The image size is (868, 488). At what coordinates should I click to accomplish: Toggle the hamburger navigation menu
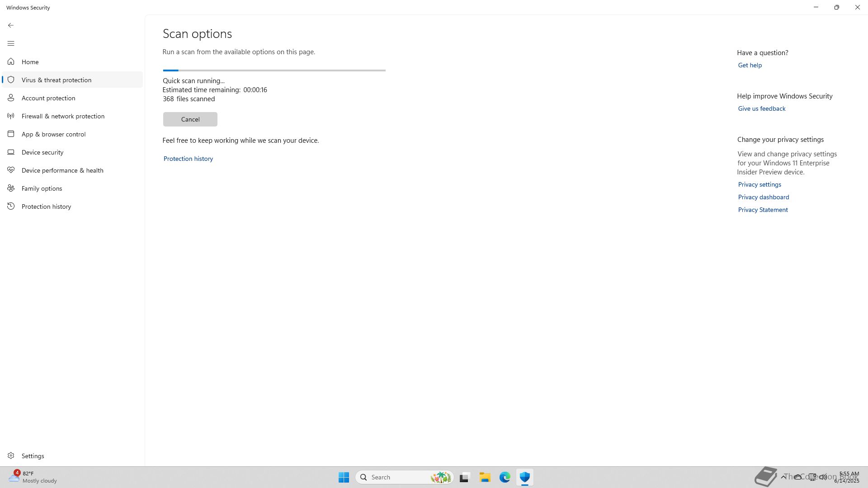coord(11,43)
